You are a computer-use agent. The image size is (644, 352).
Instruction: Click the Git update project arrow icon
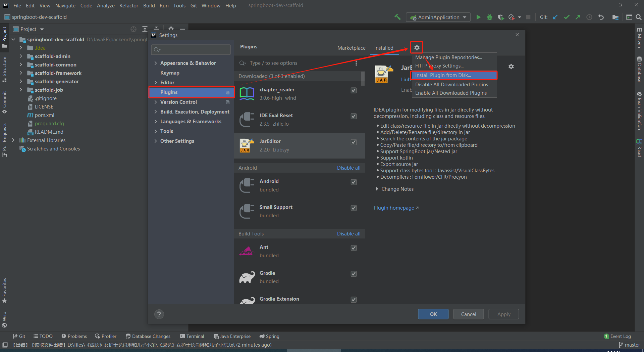pos(555,17)
